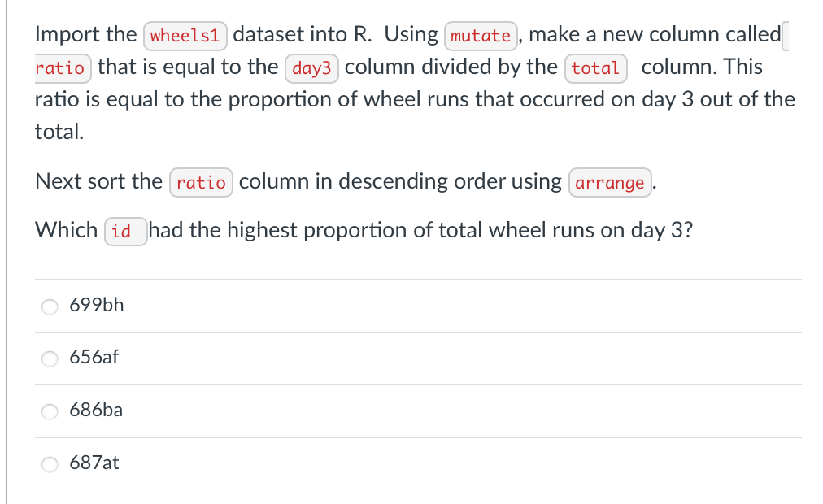Image resolution: width=823 pixels, height=504 pixels.
Task: Click the mutate code tag
Action: [x=481, y=36]
